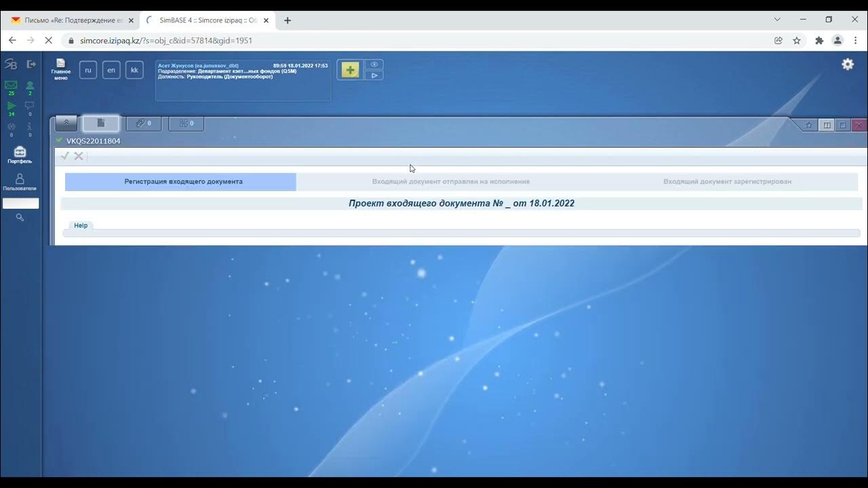Viewport: 868px width, 488px height.
Task: Click the magnifier search icon
Action: 20,218
